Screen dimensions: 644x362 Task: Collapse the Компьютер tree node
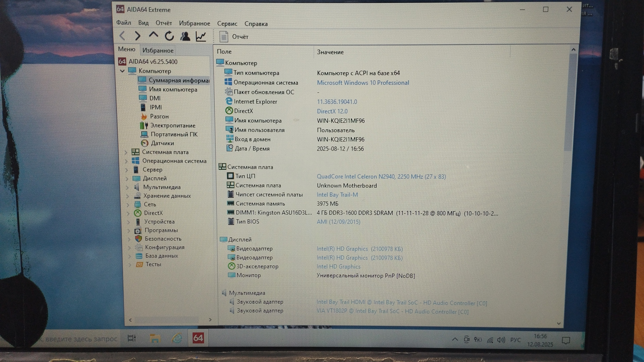tap(122, 71)
